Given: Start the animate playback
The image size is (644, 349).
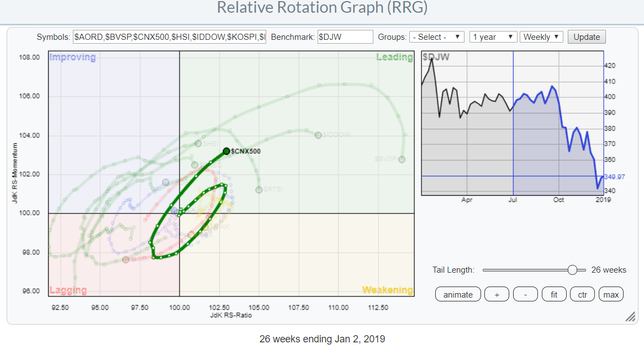Looking at the screenshot, I should click(x=458, y=294).
